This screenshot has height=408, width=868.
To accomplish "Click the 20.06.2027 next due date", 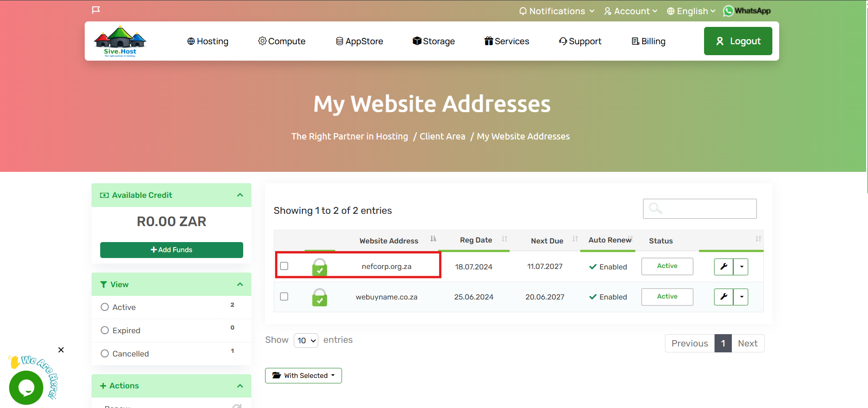I will point(545,297).
